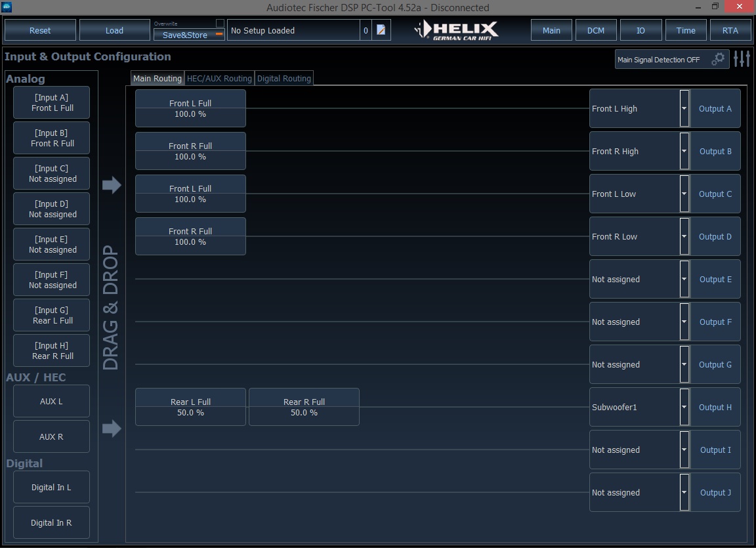The image size is (756, 548).
Task: Expand the Front L High output dropdown
Action: point(684,108)
